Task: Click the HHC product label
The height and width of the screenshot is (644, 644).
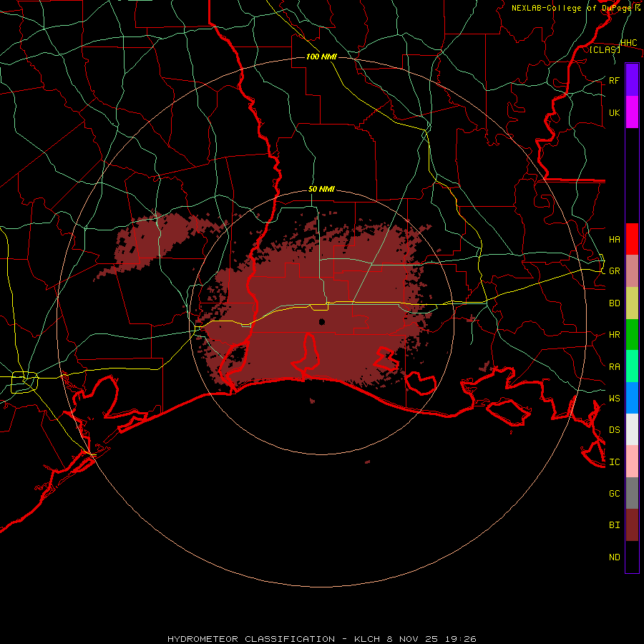Action: coord(628,43)
